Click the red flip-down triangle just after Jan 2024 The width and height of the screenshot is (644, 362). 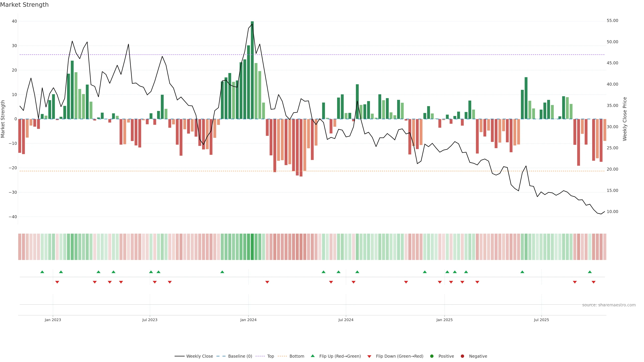tap(267, 282)
